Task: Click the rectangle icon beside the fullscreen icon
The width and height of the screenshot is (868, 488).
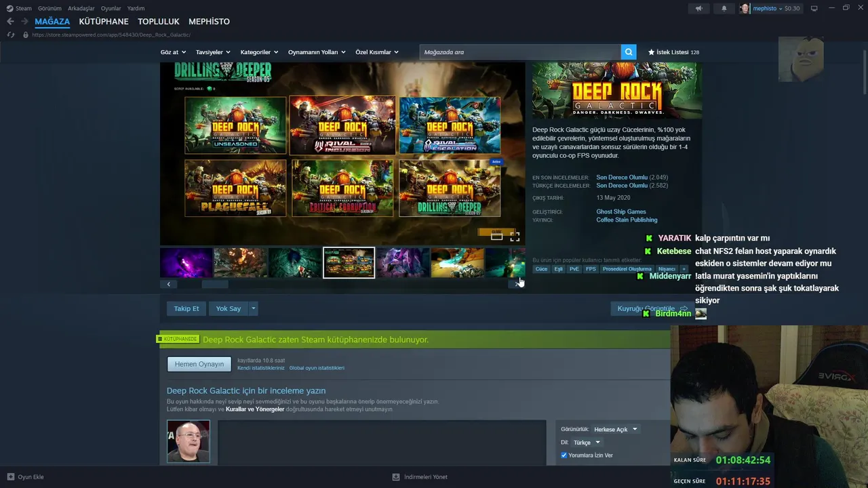Action: pyautogui.click(x=496, y=237)
